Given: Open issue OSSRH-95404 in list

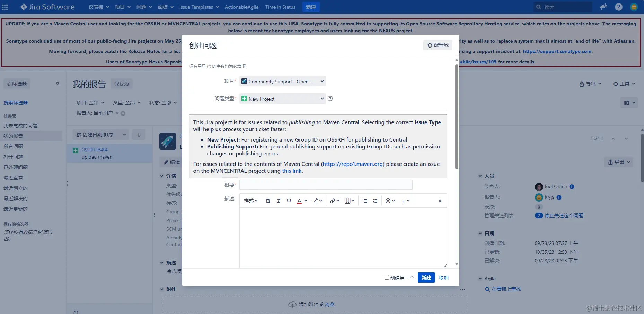Looking at the screenshot, I should pyautogui.click(x=109, y=153).
